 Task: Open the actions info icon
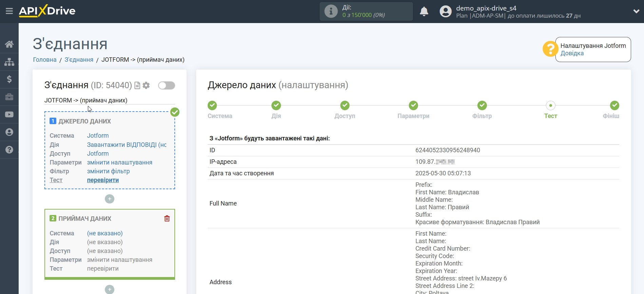point(331,11)
